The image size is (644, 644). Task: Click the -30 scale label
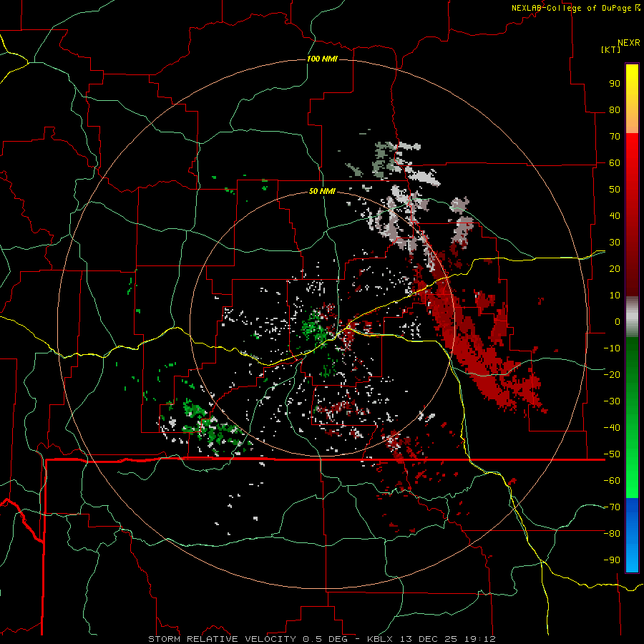[612, 401]
